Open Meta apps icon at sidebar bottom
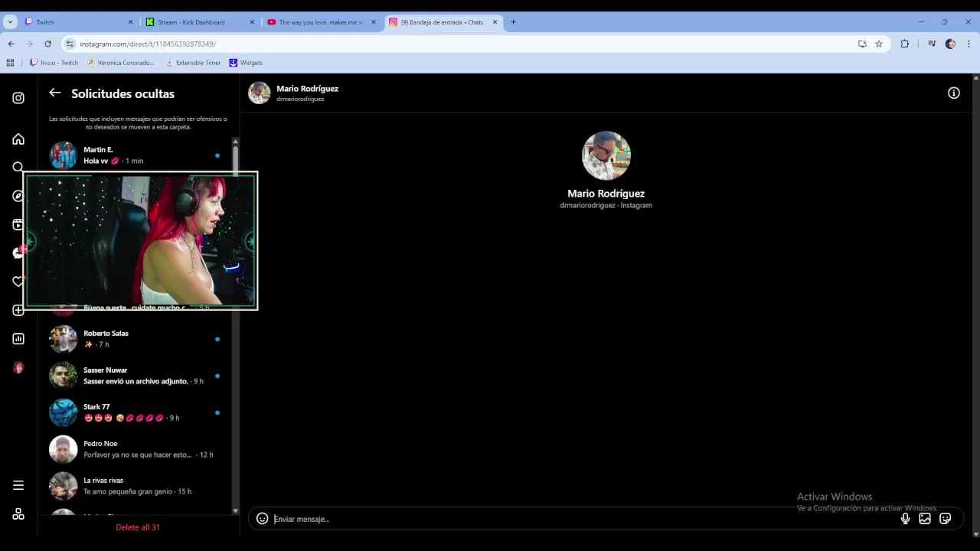 (18, 514)
